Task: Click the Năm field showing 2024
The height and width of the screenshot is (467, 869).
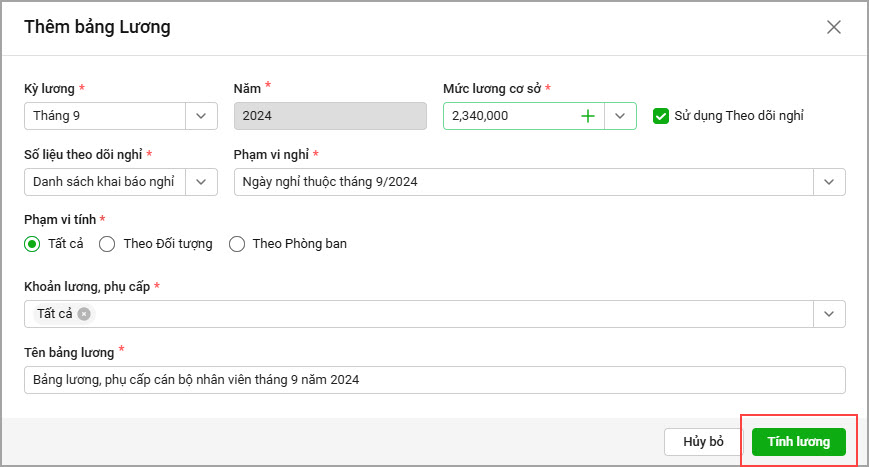Action: pyautogui.click(x=329, y=116)
